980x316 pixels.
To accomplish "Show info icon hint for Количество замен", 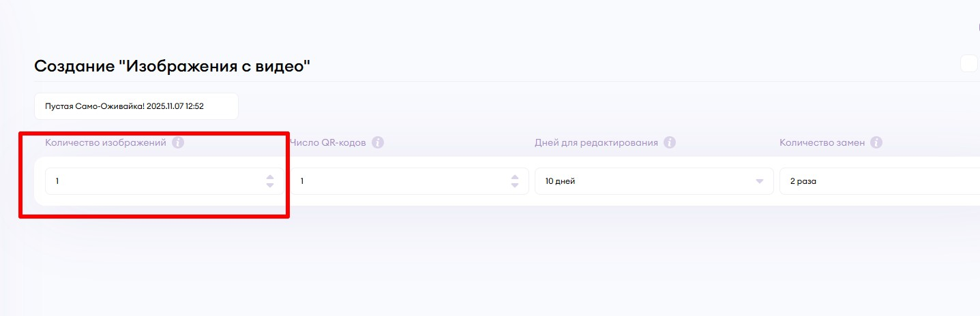I will [876, 143].
